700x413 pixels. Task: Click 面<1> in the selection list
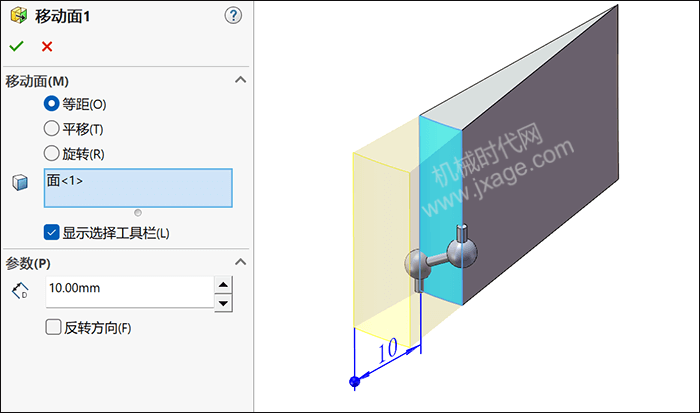(65, 180)
